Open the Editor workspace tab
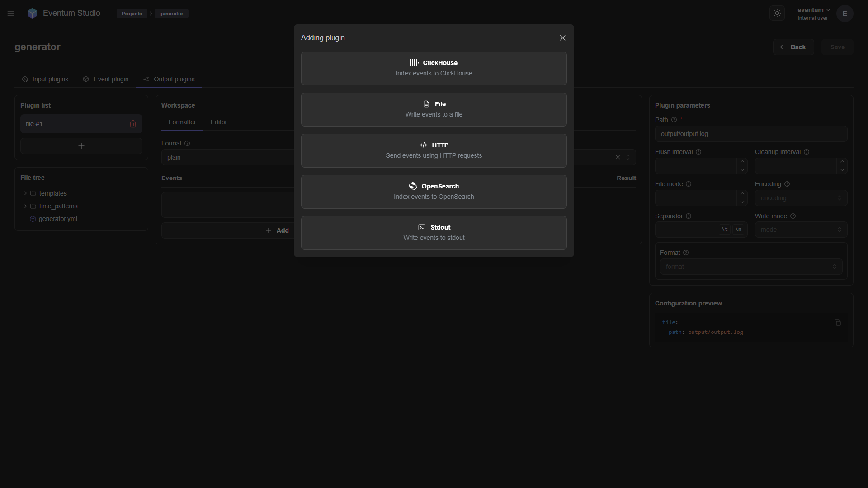This screenshot has width=868, height=488. pos(218,122)
